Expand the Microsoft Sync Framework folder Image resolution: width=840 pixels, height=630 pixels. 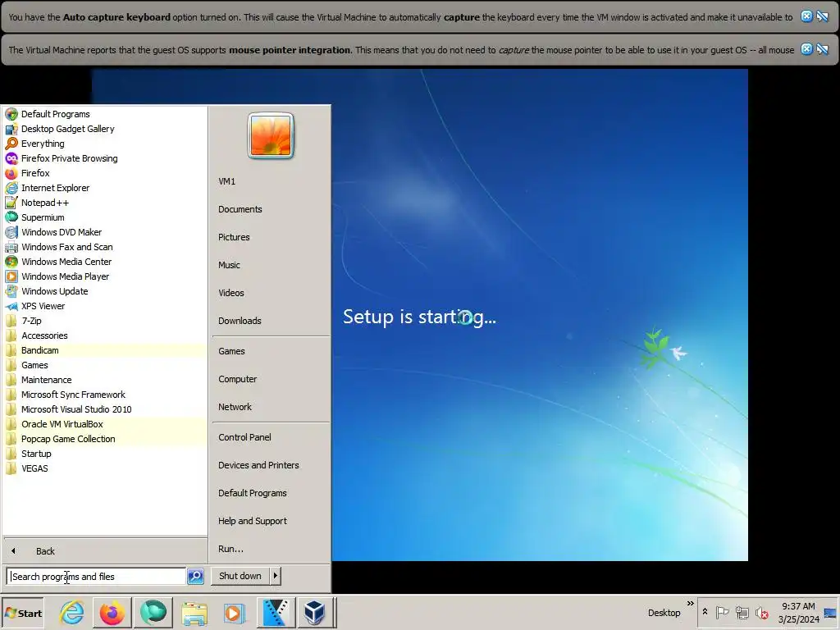tap(104, 395)
